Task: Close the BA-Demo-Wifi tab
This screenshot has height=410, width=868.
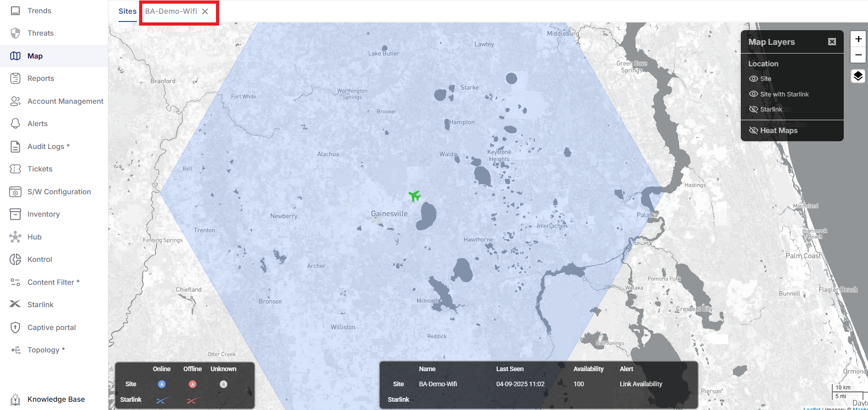Action: tap(205, 11)
